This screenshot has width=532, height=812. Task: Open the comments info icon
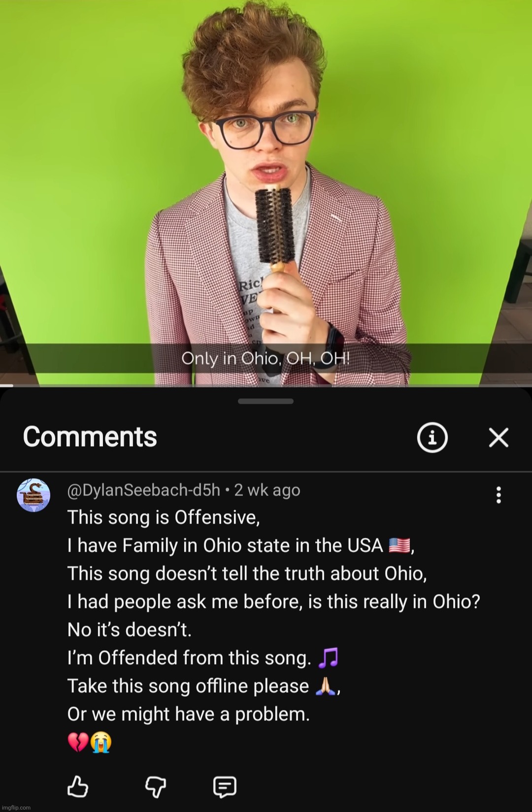pyautogui.click(x=432, y=437)
